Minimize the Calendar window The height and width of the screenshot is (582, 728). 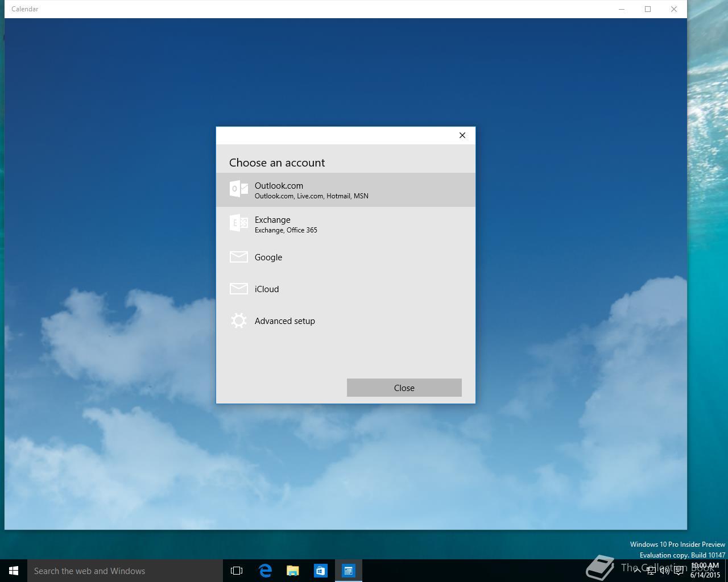click(x=622, y=9)
